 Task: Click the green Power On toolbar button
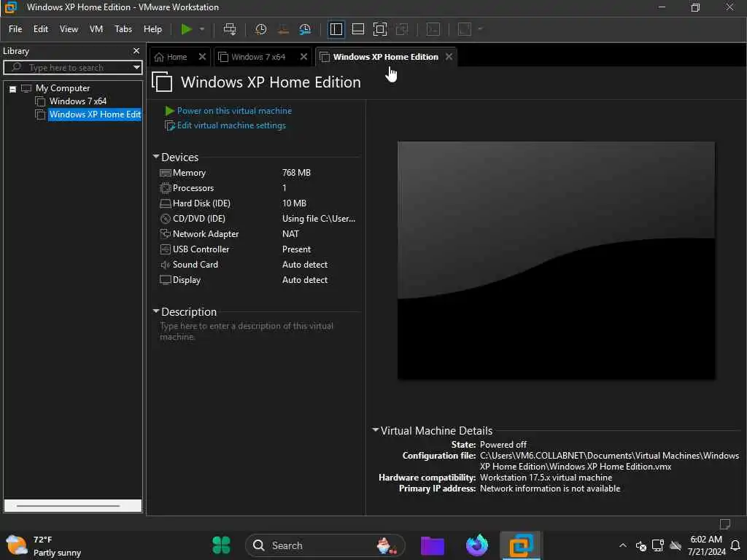[186, 29]
